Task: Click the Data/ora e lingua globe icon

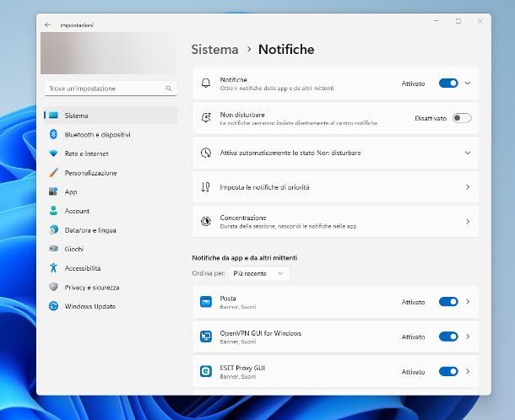Action: coord(53,229)
